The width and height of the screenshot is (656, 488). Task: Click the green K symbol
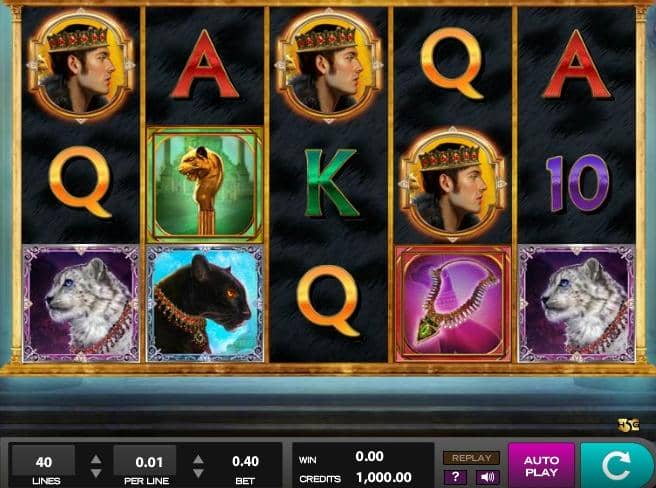click(330, 183)
